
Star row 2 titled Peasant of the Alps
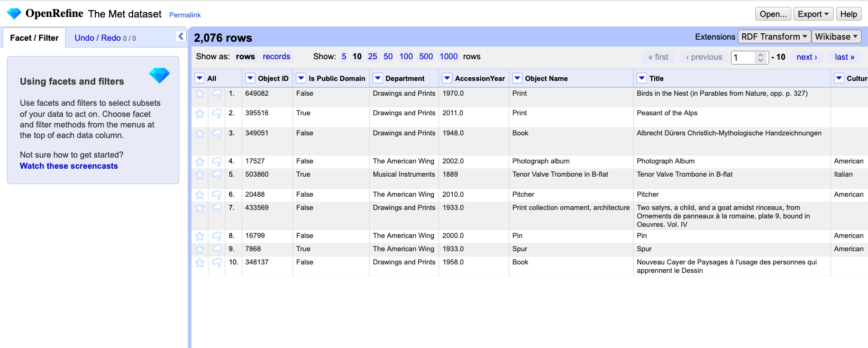pos(199,113)
